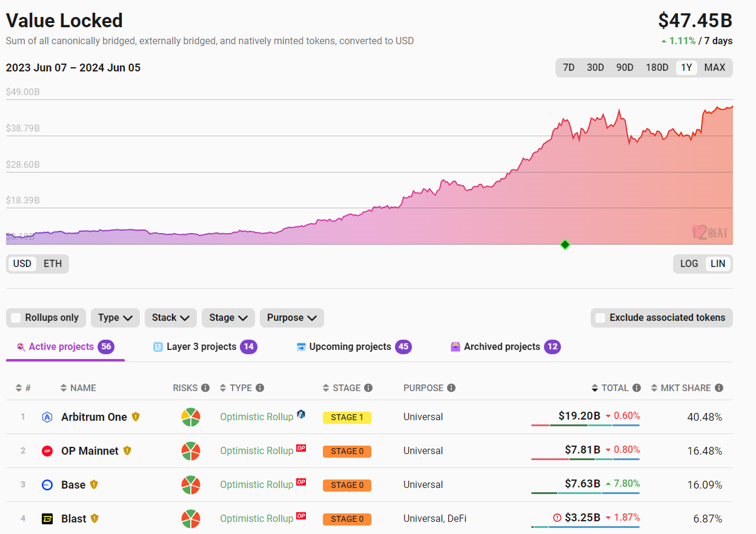Open the Blast project link
The height and width of the screenshot is (534, 756).
click(73, 519)
